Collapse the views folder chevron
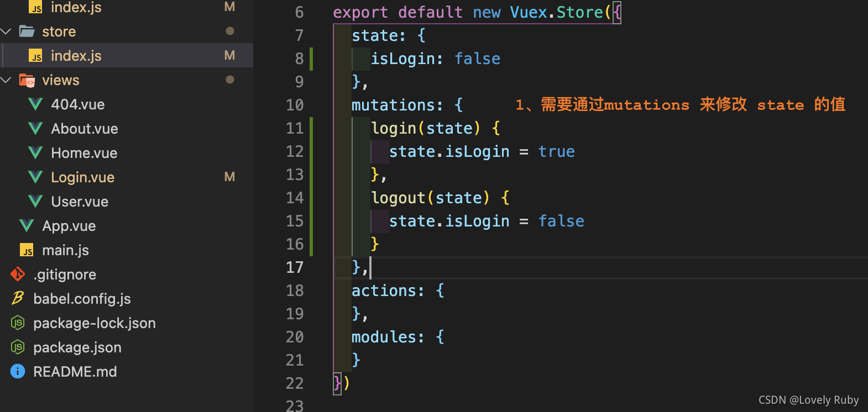The height and width of the screenshot is (412, 868). [x=7, y=80]
